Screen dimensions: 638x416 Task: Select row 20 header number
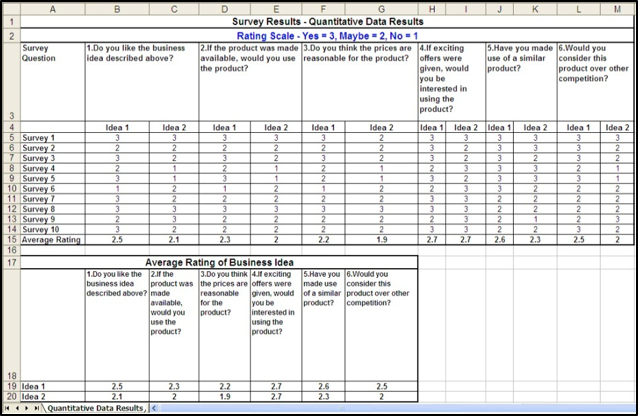pyautogui.click(x=11, y=396)
